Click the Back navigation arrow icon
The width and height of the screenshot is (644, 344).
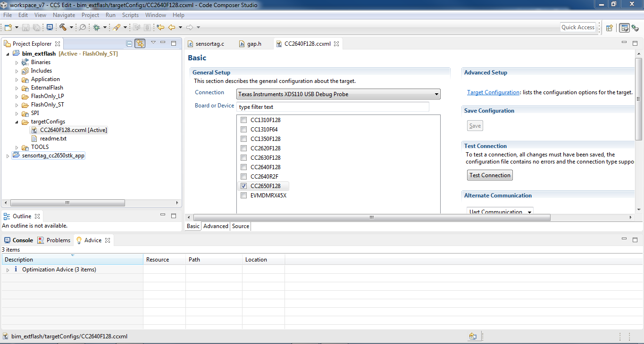[x=172, y=27]
